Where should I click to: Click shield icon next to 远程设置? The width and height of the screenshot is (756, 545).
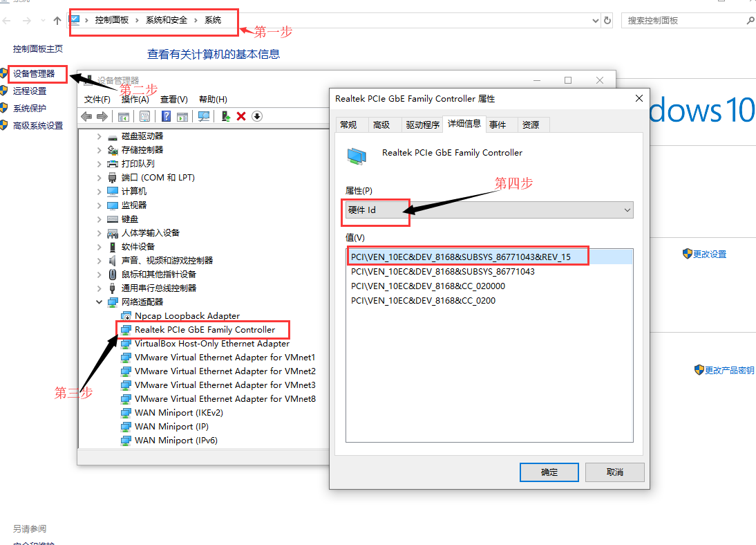pyautogui.click(x=4, y=91)
